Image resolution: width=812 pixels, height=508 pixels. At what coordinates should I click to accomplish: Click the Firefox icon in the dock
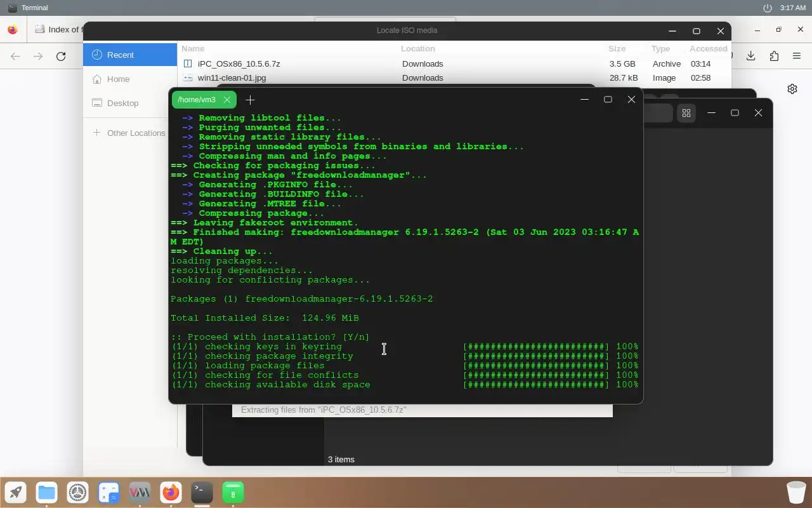pyautogui.click(x=171, y=492)
